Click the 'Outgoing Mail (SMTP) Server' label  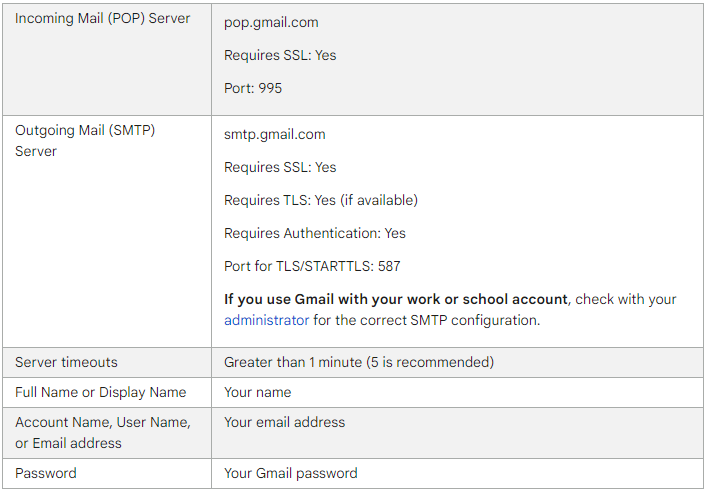pyautogui.click(x=85, y=141)
